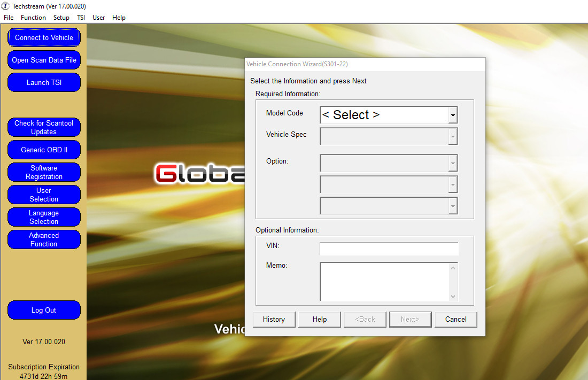Click the Techstream title bar app icon
Screen dimensions: 588x380
click(5, 6)
